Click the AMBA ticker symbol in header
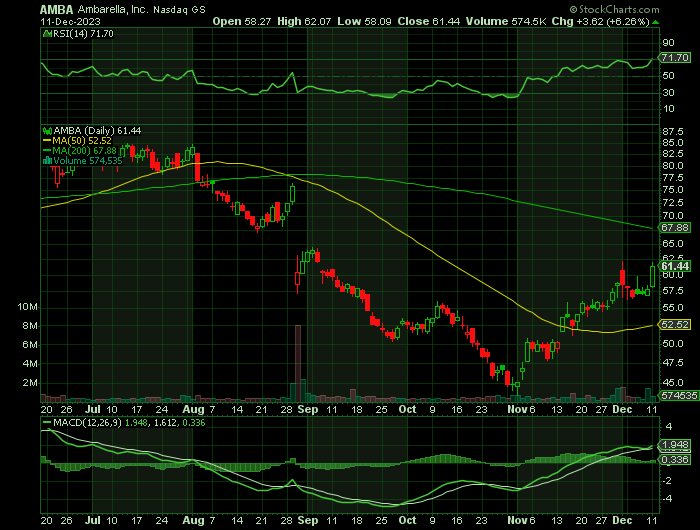700x530 pixels. coord(57,9)
